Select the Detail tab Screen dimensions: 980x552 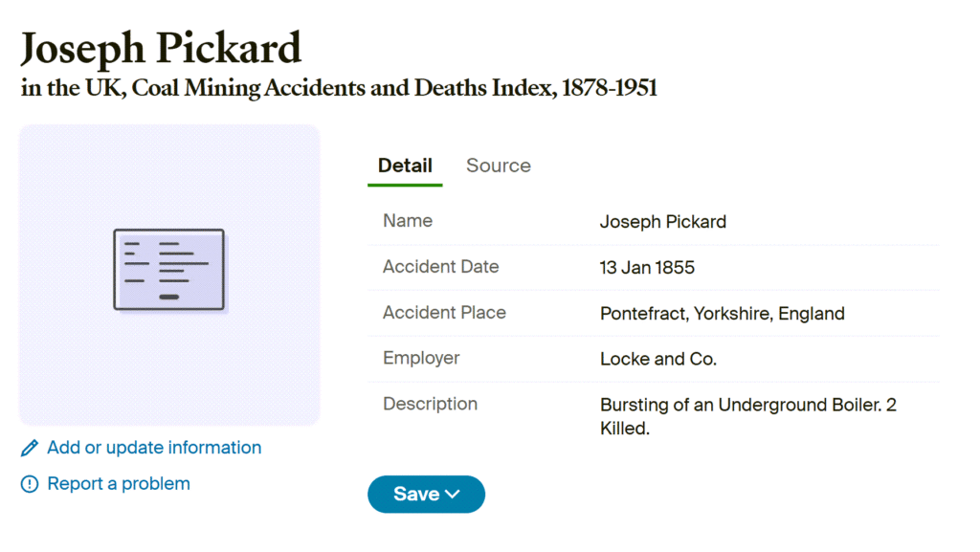click(405, 166)
